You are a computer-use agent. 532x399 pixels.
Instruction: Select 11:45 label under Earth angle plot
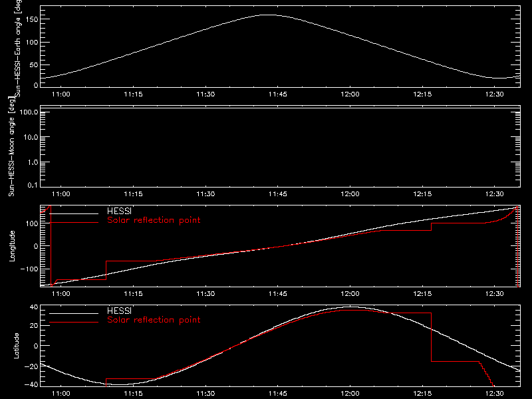[278, 94]
